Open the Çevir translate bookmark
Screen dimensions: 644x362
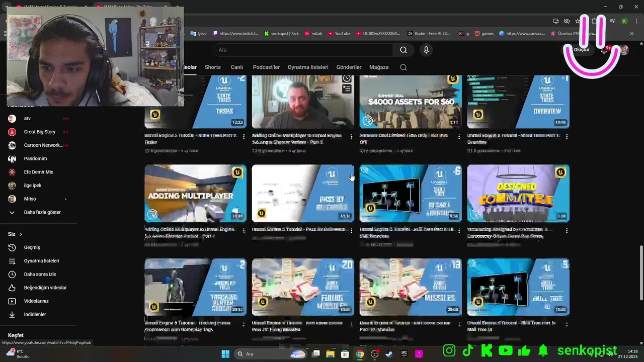[x=198, y=34]
